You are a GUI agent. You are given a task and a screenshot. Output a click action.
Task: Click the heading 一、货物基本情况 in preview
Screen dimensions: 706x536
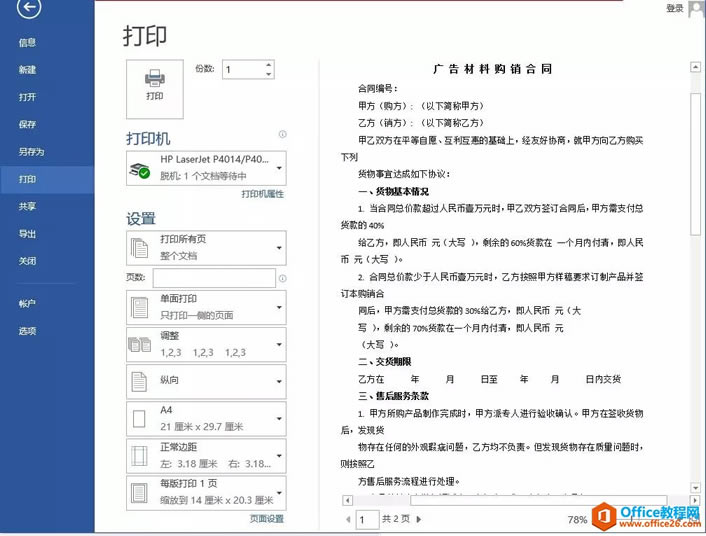pyautogui.click(x=394, y=191)
